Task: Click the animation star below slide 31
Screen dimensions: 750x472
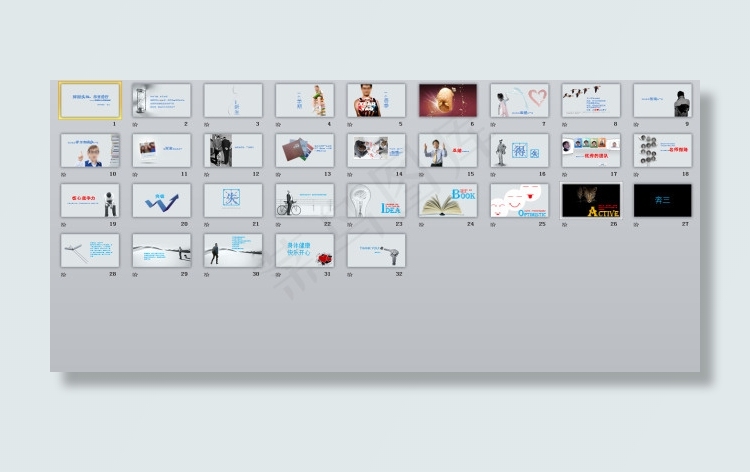Action: coord(279,274)
